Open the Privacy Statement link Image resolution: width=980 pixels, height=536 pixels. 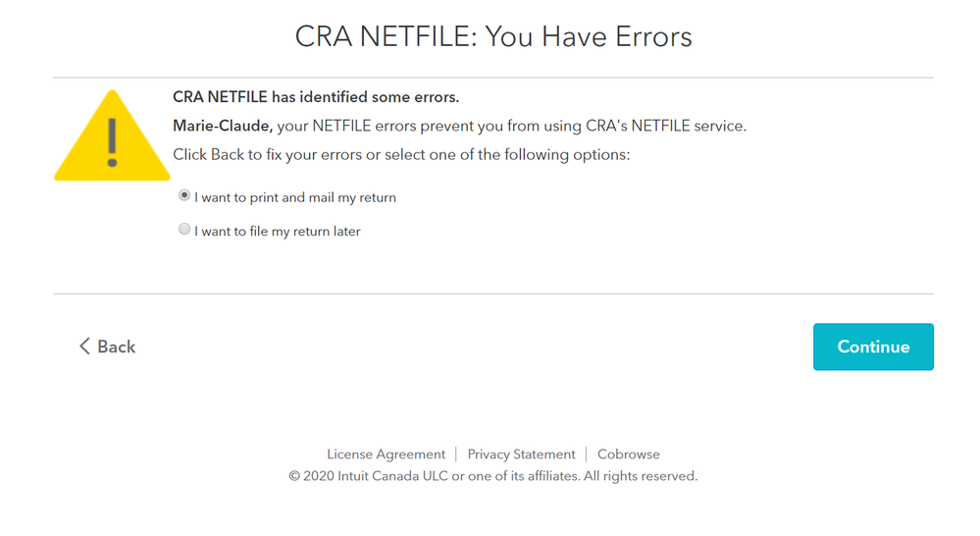pos(521,455)
